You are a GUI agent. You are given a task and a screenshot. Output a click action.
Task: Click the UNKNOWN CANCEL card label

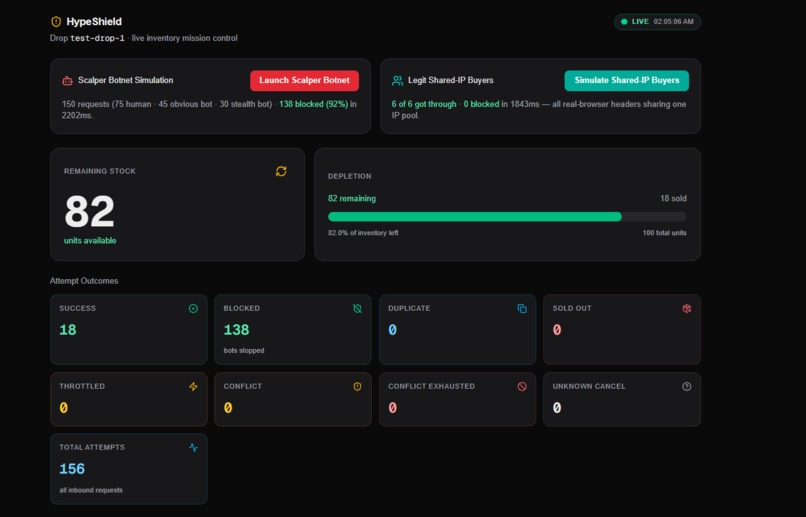tap(589, 386)
